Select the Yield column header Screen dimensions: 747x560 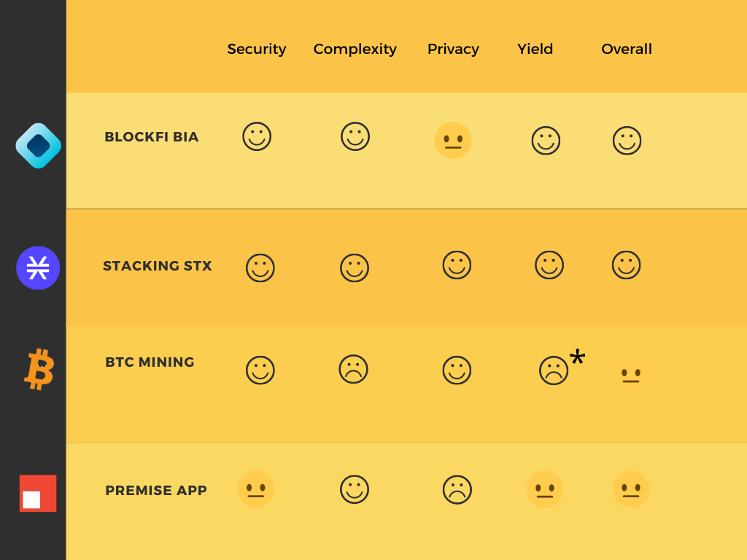click(535, 49)
